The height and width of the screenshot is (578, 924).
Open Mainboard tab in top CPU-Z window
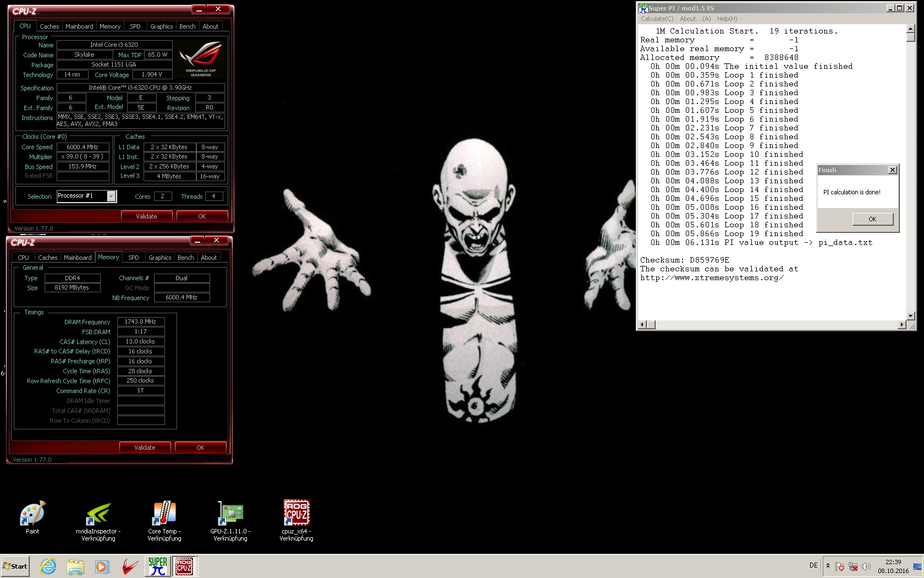click(x=79, y=26)
